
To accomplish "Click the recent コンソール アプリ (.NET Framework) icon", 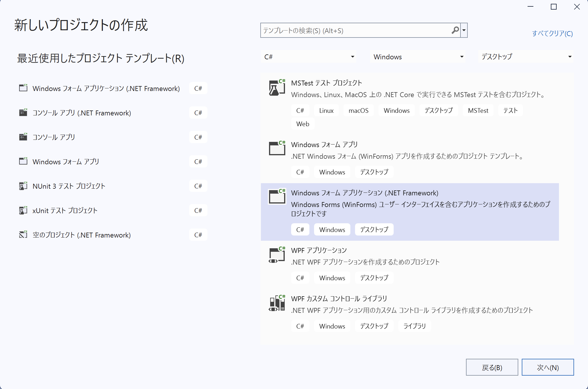I will click(x=23, y=112).
